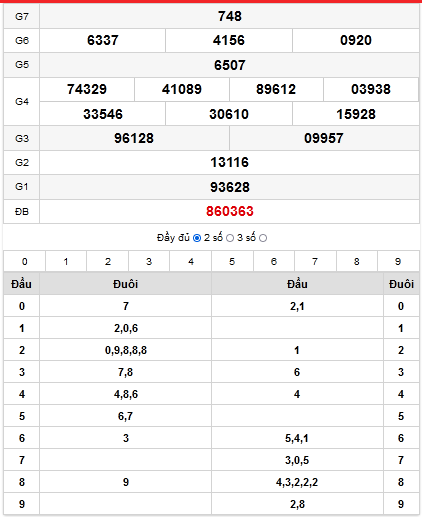This screenshot has height=517, width=422.
Task: Choose digit 7 in number filter row
Action: coord(315,262)
